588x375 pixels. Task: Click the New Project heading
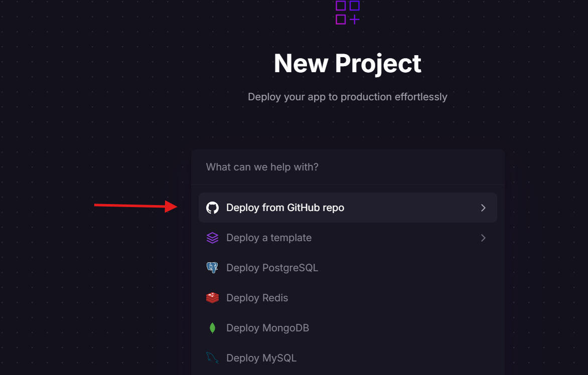pyautogui.click(x=348, y=63)
